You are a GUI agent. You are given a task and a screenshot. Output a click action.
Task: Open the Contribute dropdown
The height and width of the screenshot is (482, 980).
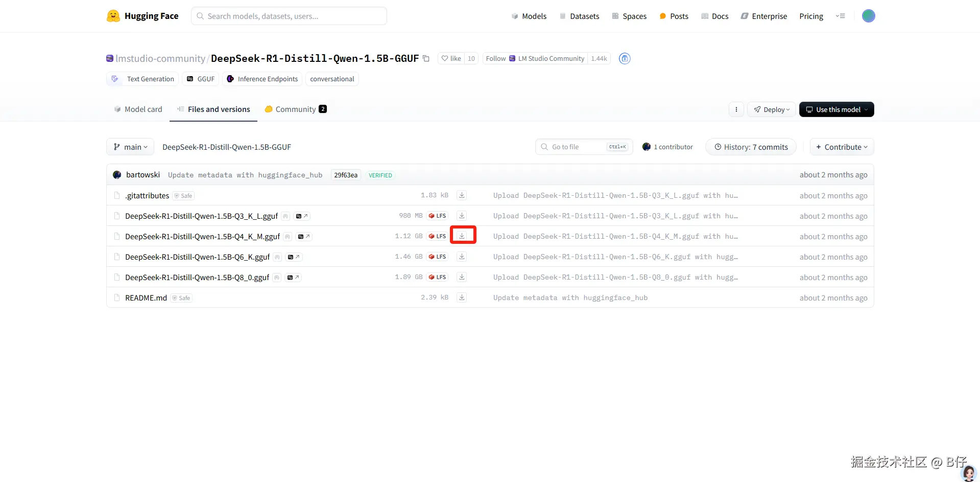click(x=842, y=147)
